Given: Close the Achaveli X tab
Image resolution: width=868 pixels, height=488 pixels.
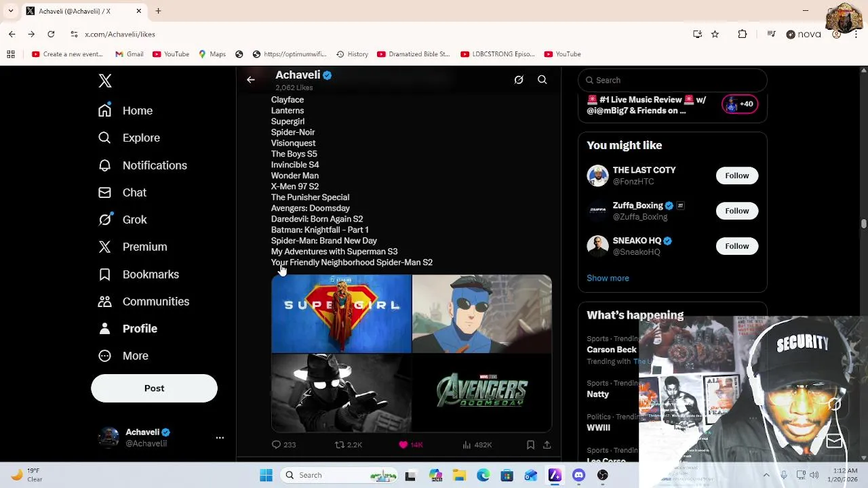Looking at the screenshot, I should pos(139,11).
